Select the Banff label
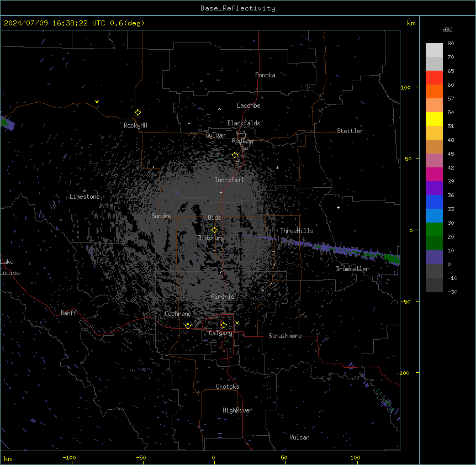 coord(68,313)
